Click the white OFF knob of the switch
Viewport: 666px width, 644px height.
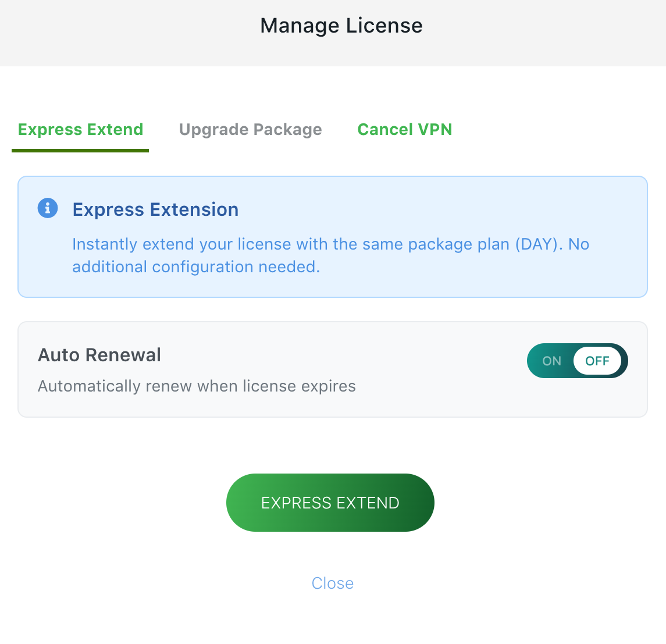(597, 361)
